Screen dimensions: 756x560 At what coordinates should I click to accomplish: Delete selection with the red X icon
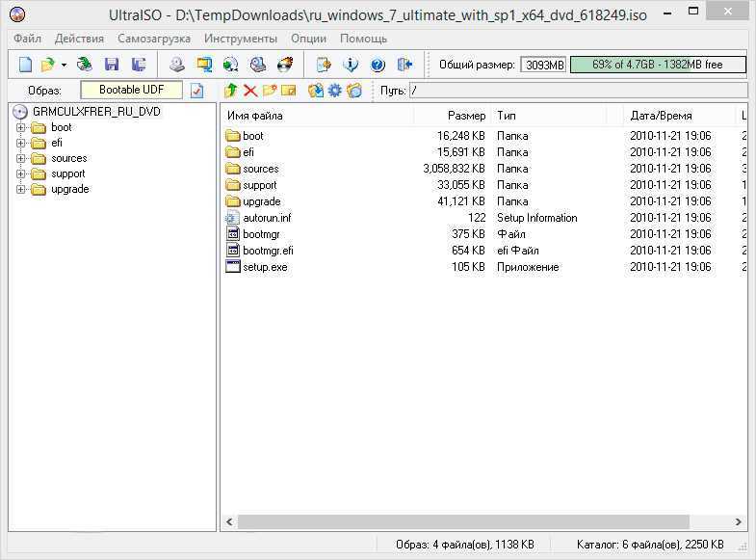tap(250, 91)
